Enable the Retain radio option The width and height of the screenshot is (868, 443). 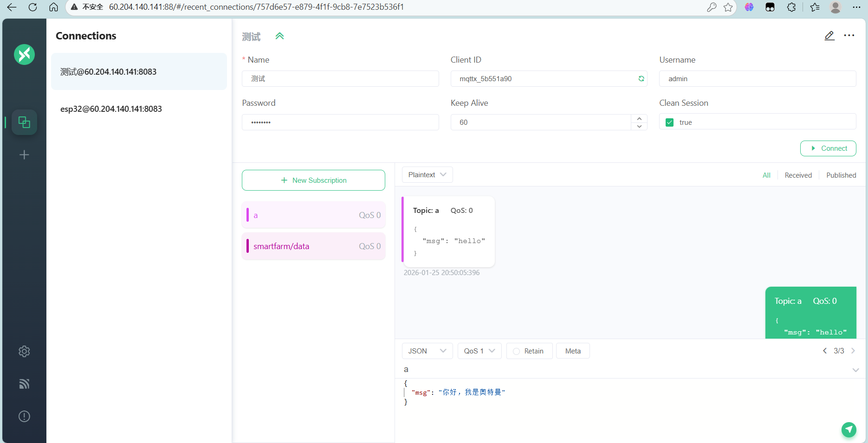click(x=517, y=351)
